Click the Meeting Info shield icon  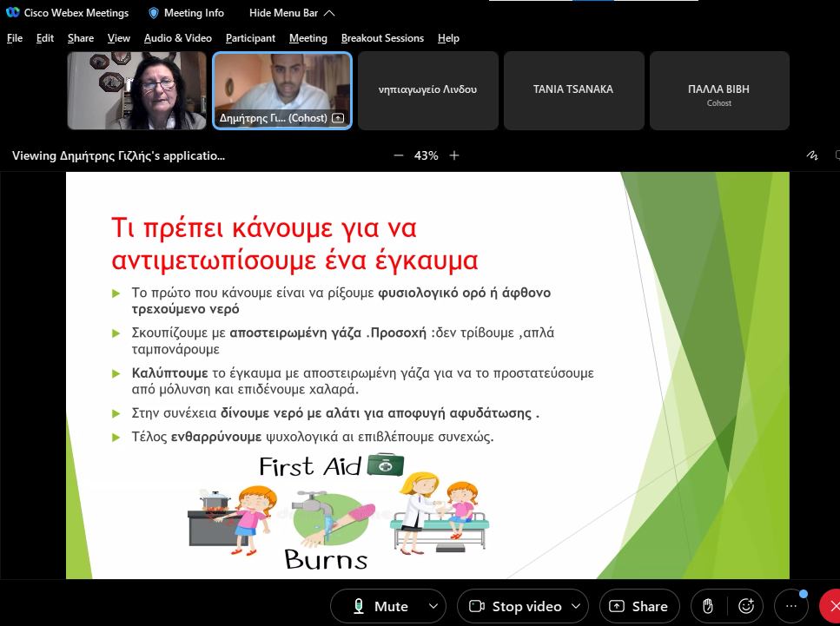(x=154, y=13)
